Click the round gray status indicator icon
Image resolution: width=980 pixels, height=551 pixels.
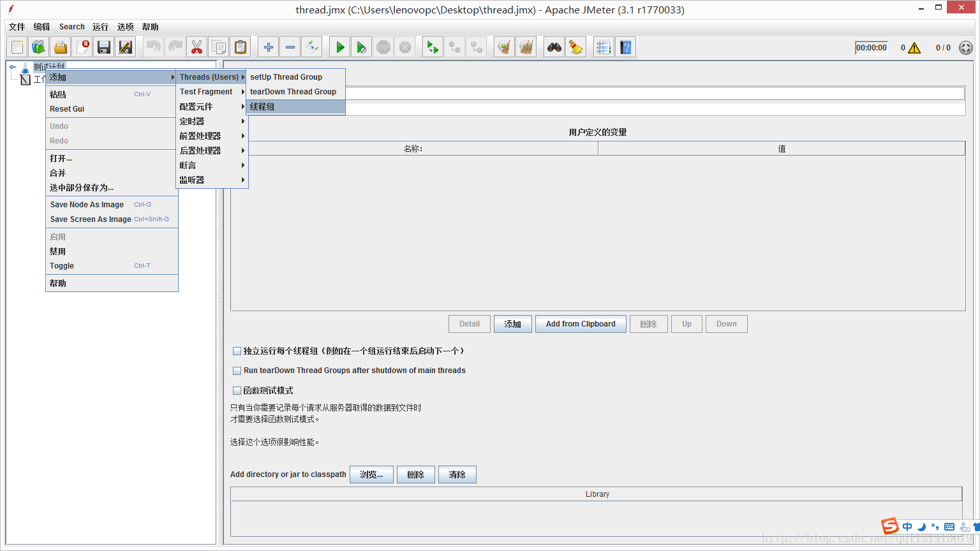pyautogui.click(x=966, y=48)
